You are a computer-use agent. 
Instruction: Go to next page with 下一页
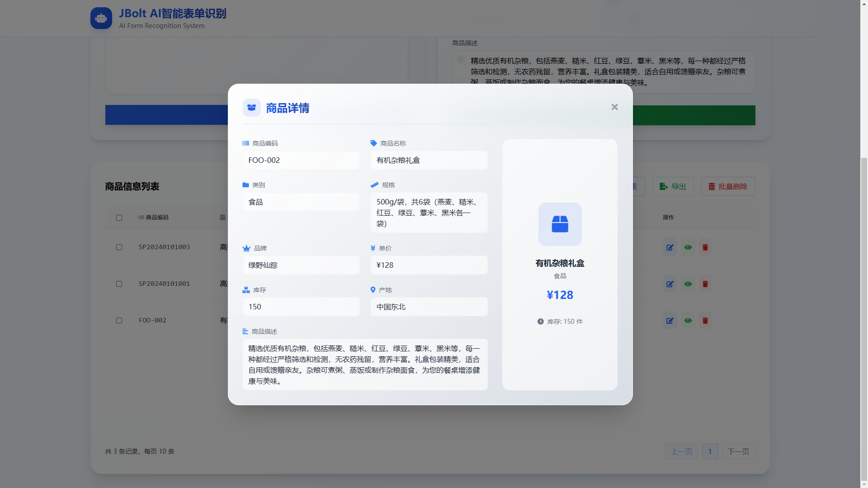tap(738, 451)
